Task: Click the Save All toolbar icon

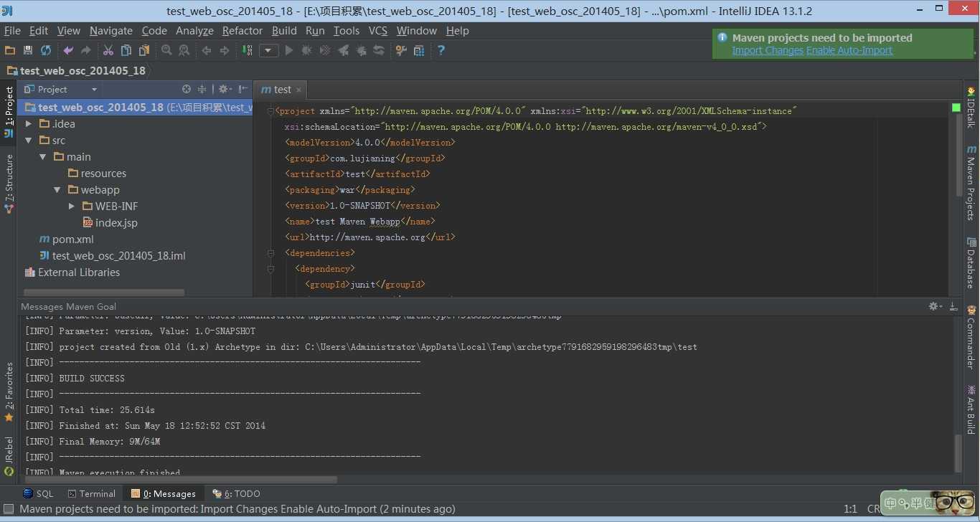Action: pos(28,50)
